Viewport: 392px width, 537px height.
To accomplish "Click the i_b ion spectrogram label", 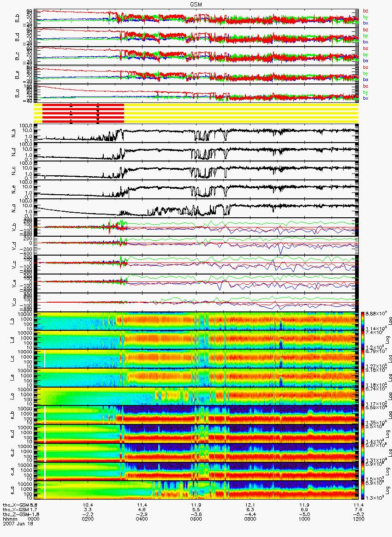I will coord(12,322).
